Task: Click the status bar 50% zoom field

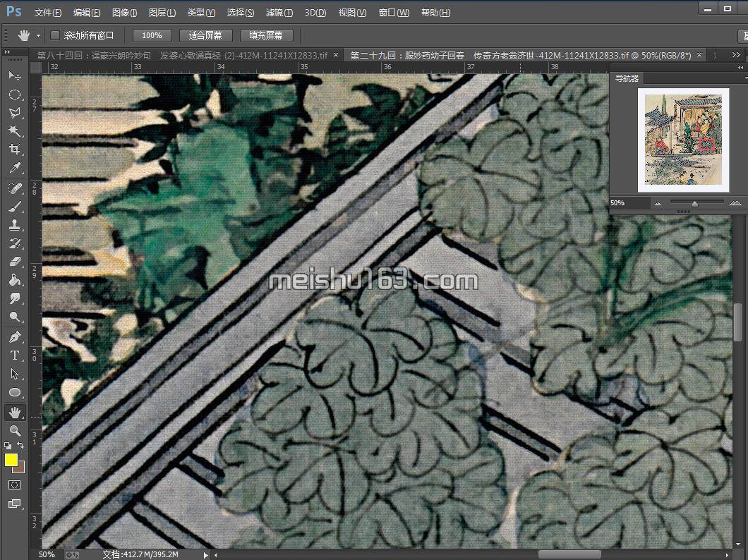Action: tap(47, 555)
